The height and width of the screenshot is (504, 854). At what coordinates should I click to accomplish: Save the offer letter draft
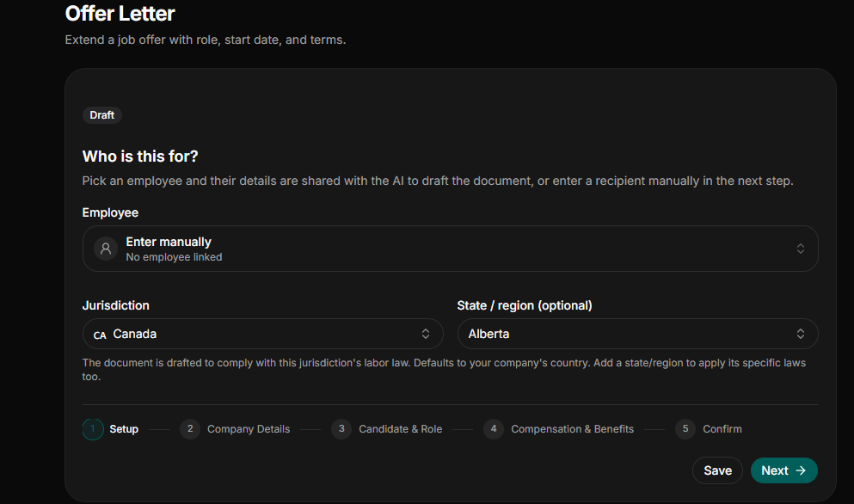(x=717, y=470)
